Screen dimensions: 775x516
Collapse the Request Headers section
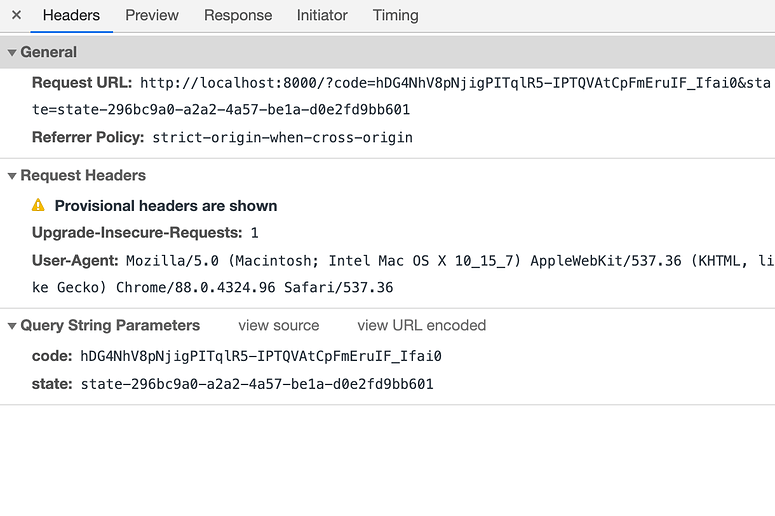[12, 176]
